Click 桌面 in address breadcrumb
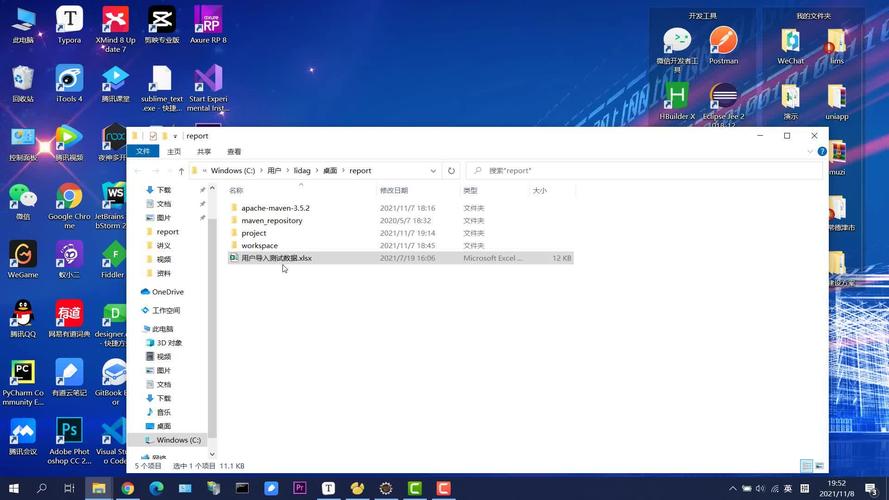 [x=330, y=171]
